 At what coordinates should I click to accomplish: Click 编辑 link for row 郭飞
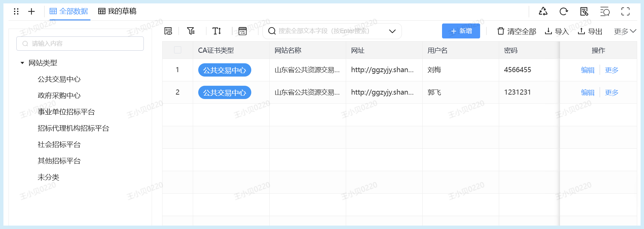click(588, 93)
